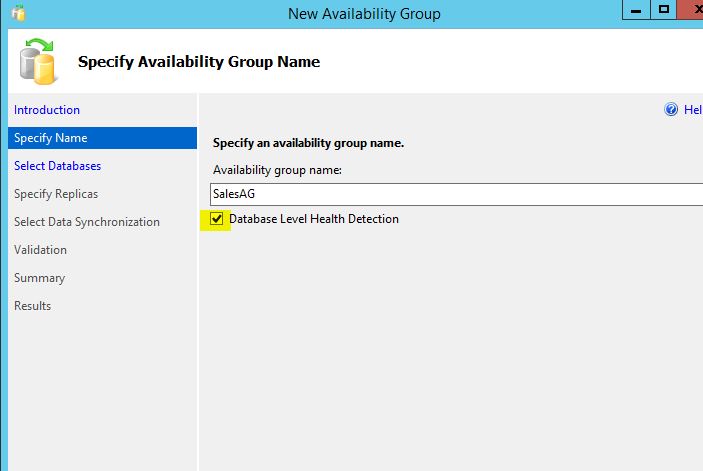Select the Results step in sidebar
The height and width of the screenshot is (471, 703).
point(33,306)
